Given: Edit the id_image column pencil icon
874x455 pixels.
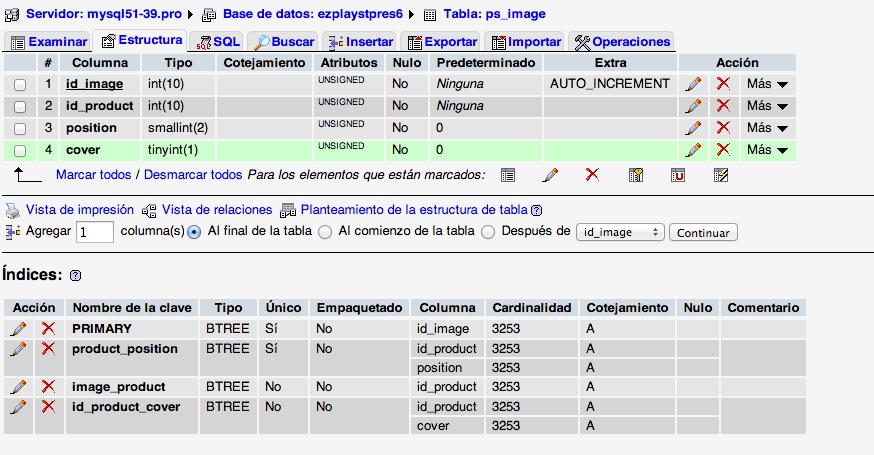Looking at the screenshot, I should (693, 84).
